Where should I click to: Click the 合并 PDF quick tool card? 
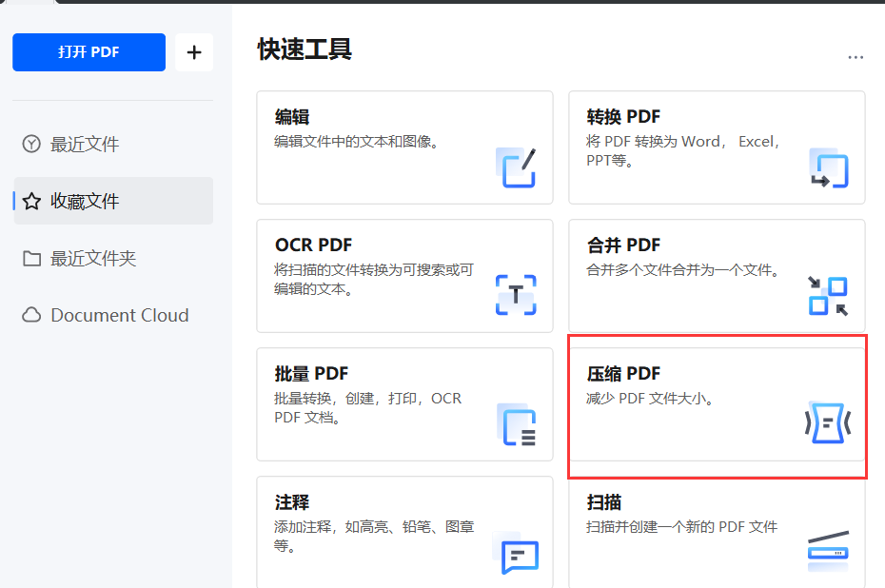point(718,276)
